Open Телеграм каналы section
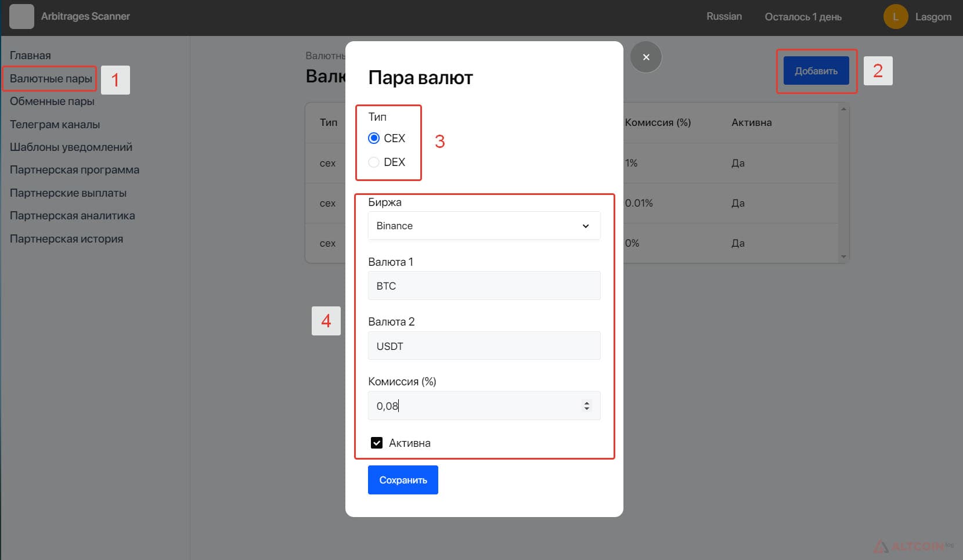Screen dimensions: 963x560 (x=55, y=124)
